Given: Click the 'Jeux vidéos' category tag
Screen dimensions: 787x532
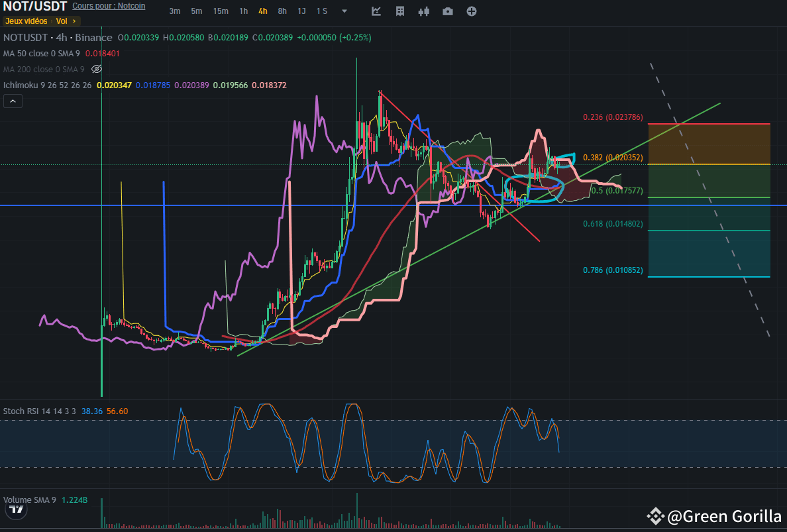Looking at the screenshot, I should [x=26, y=21].
